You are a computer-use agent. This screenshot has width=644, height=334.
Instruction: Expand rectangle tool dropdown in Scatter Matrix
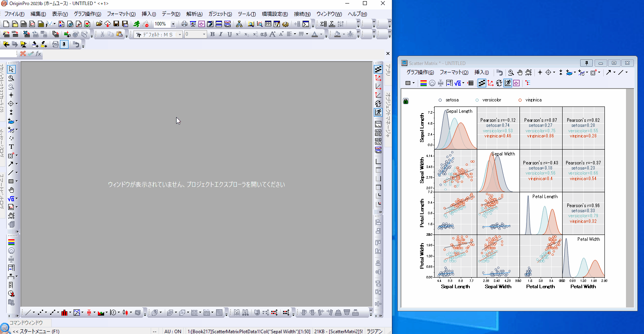coord(413,83)
